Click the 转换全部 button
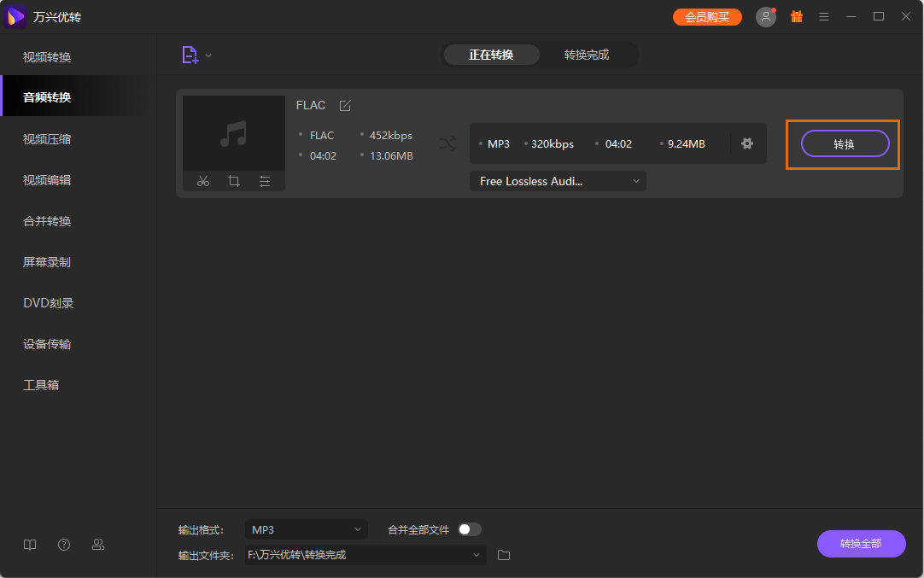 [x=861, y=544]
